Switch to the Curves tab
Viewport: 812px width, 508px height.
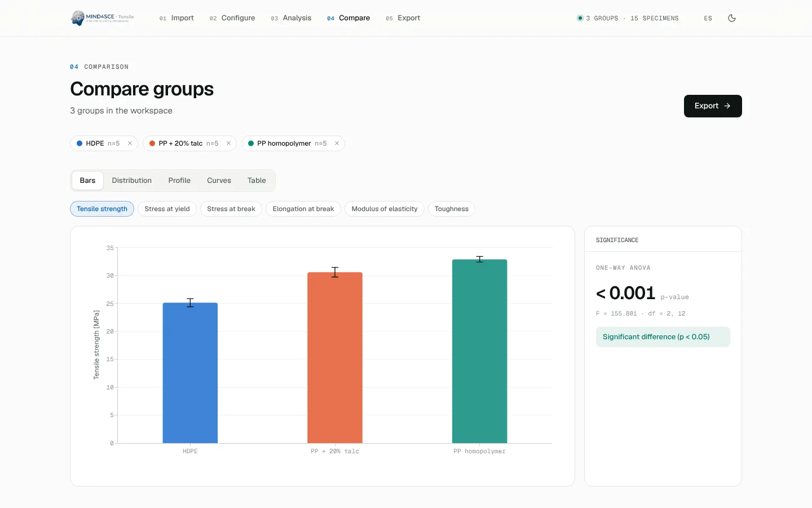(219, 181)
